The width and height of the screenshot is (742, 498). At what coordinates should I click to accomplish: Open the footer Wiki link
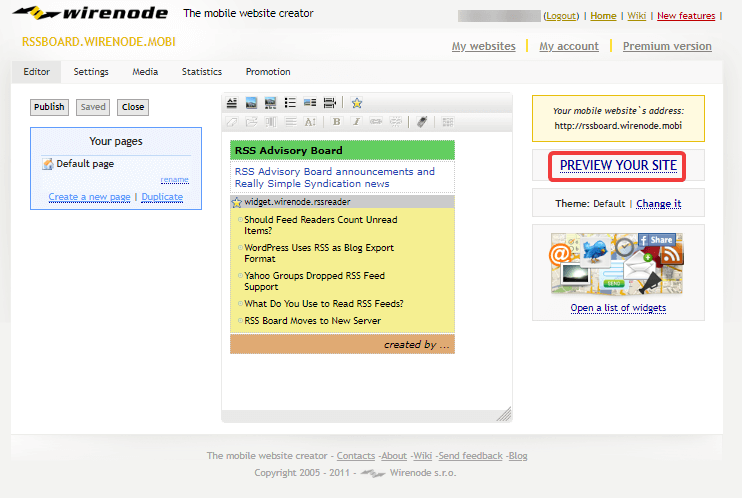point(423,456)
